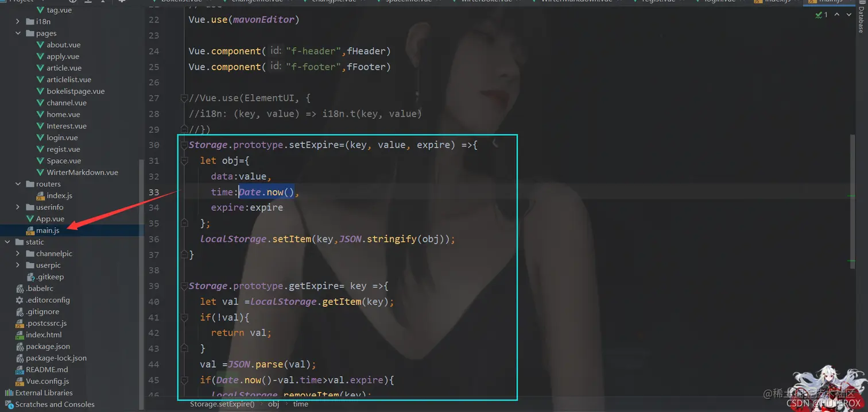Click the Vue.config.js file icon
The width and height of the screenshot is (868, 412).
click(20, 381)
